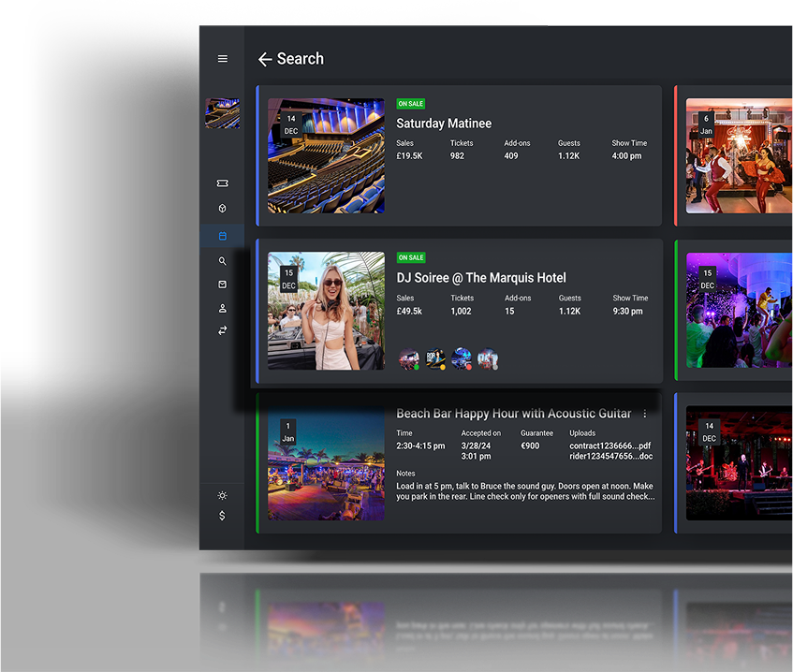Click the back arrow beside Search
793x672 pixels.
(x=265, y=59)
